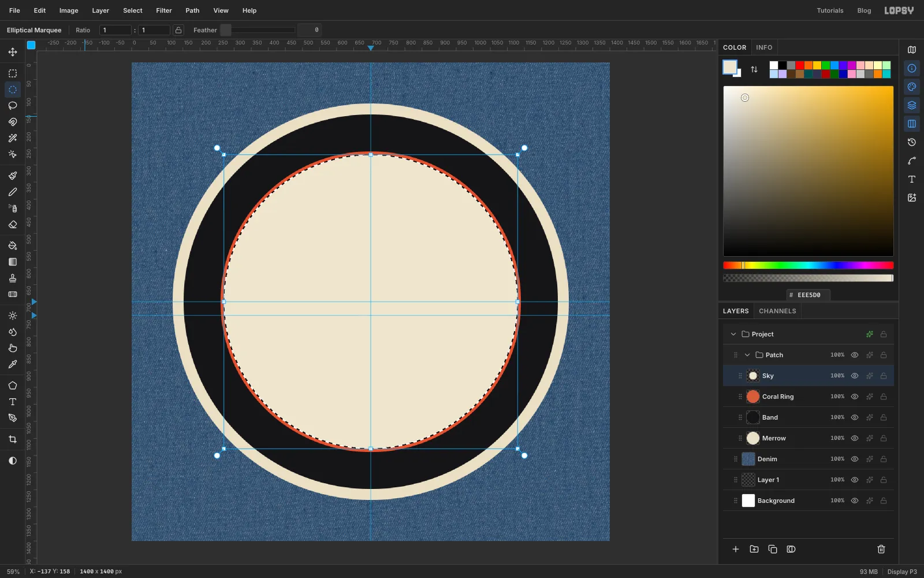Select the Text tool in left toolbar

[x=13, y=402]
